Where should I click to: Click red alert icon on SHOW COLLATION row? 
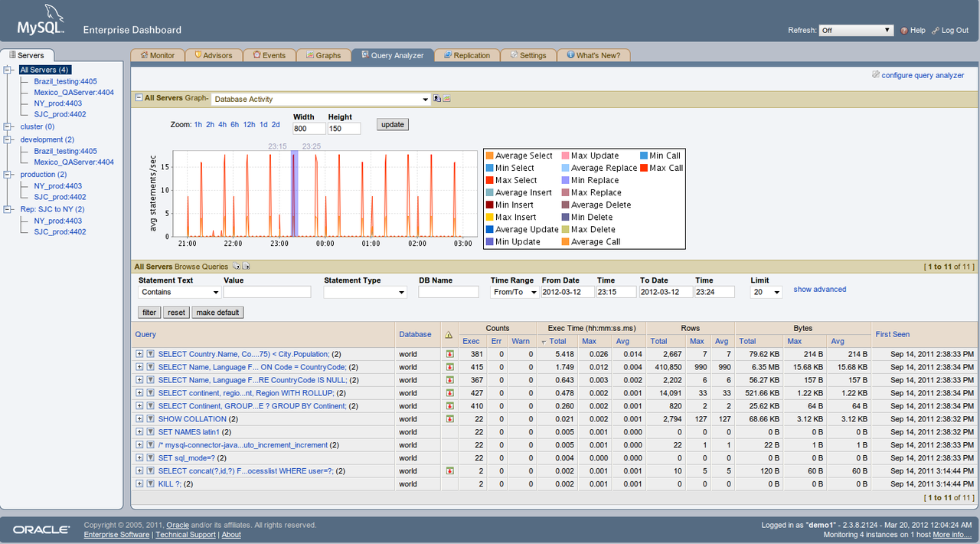449,419
